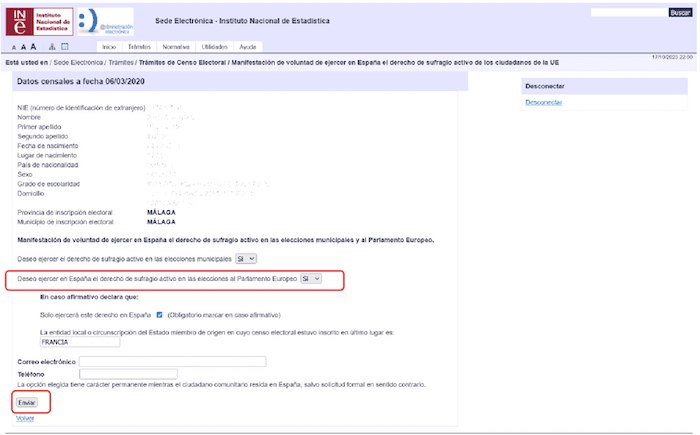Open the calendar icon in the header
Screen dimensions: 700x435
(x=65, y=46)
